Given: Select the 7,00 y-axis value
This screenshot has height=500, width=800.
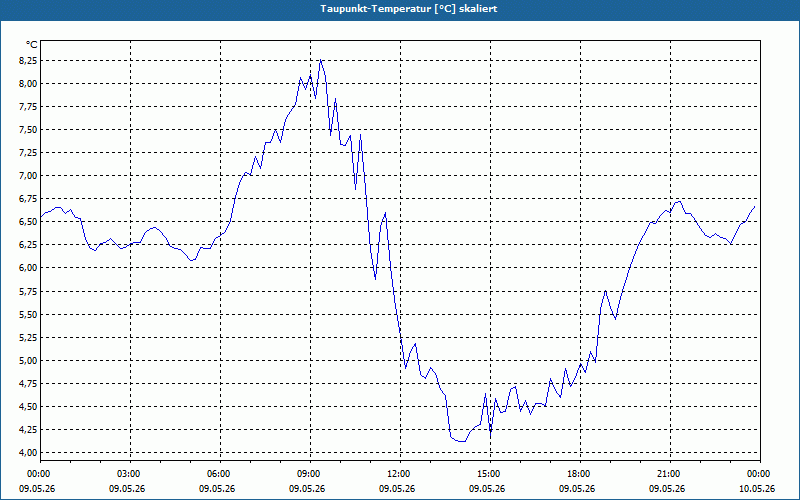Looking at the screenshot, I should pyautogui.click(x=27, y=176).
